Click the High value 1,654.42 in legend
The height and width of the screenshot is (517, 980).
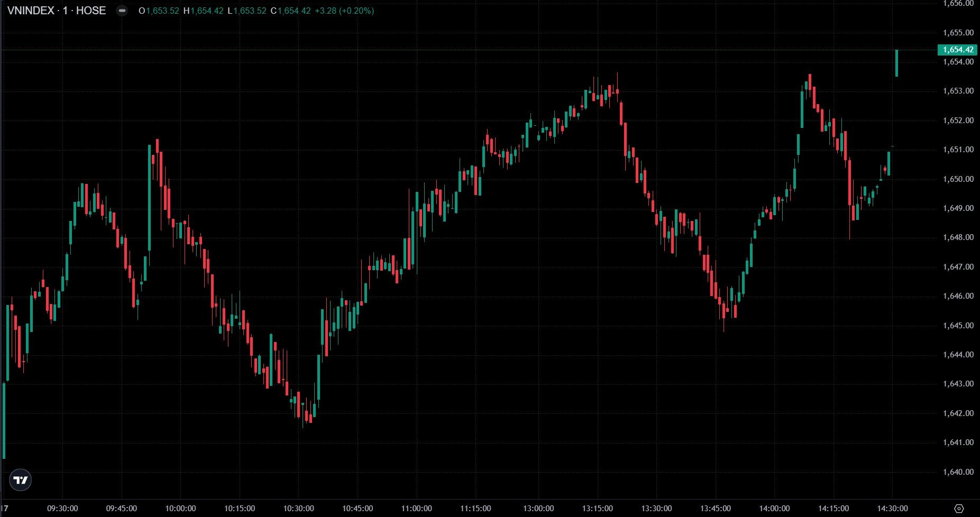pyautogui.click(x=207, y=11)
